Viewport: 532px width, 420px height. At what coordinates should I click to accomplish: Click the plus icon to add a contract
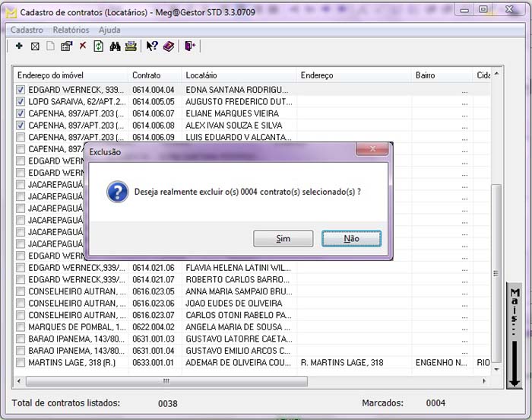tap(19, 46)
